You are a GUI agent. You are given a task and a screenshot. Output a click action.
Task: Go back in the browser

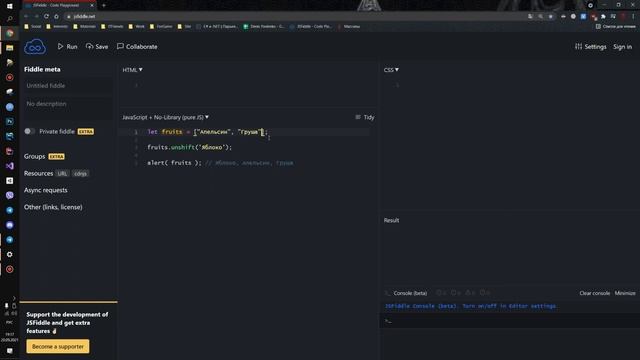coord(26,16)
